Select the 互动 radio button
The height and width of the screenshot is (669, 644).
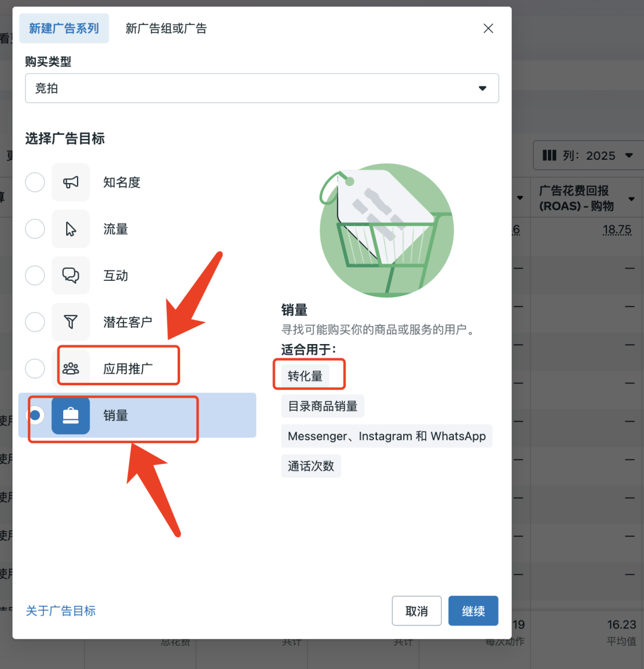coord(35,275)
